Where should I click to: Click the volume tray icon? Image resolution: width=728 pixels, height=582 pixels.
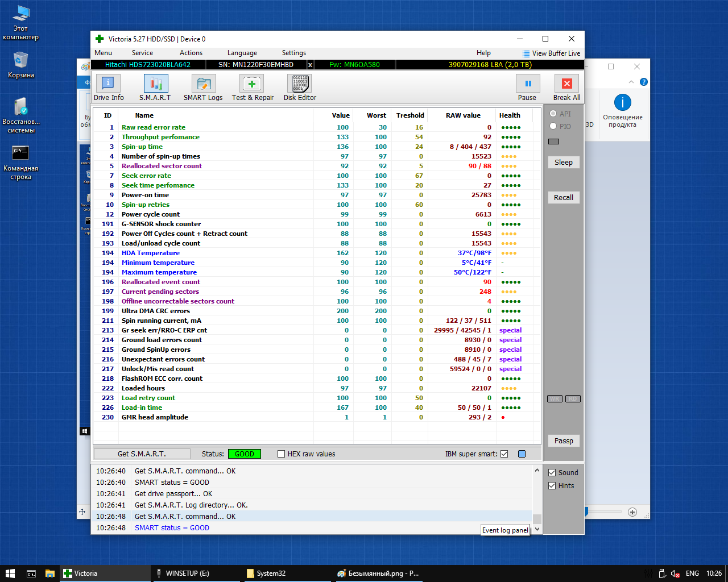[x=676, y=573]
